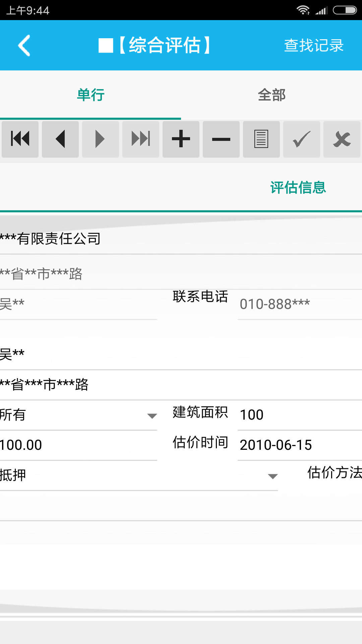Jump to the last record
Viewport: 362px width, 644px height.
click(141, 139)
